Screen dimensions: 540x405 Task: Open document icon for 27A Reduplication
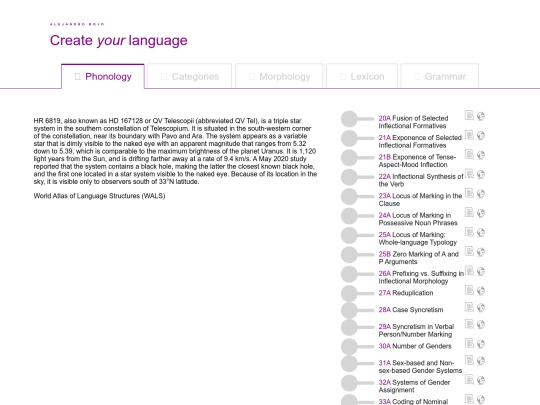pos(469,290)
